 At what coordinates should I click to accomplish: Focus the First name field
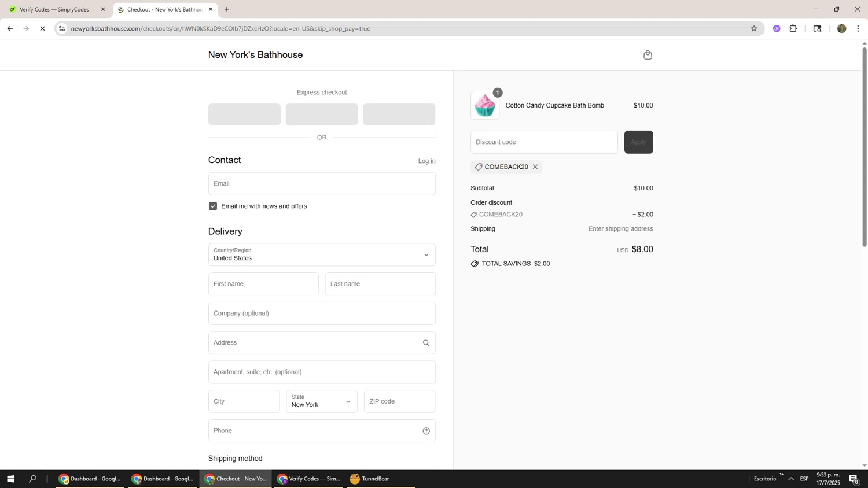pyautogui.click(x=263, y=284)
